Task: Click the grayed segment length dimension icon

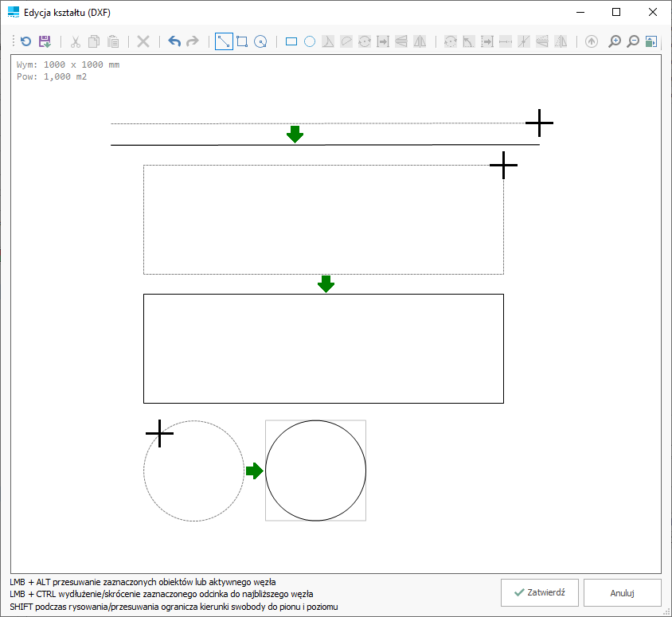Action: click(x=506, y=41)
